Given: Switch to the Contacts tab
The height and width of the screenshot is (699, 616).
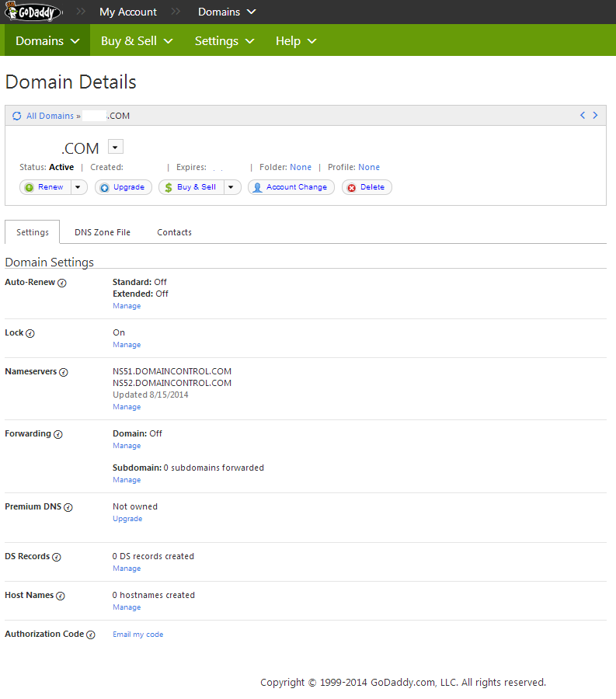Looking at the screenshot, I should (174, 232).
